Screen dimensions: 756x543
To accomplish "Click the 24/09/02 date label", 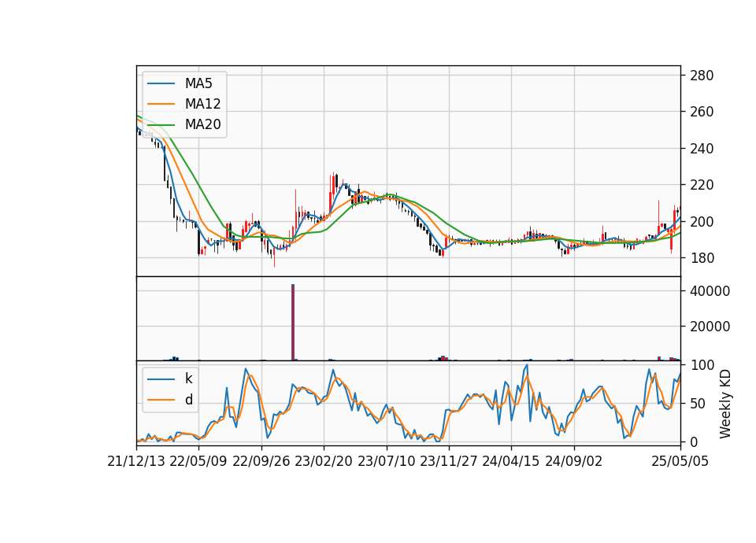I will pyautogui.click(x=574, y=461).
